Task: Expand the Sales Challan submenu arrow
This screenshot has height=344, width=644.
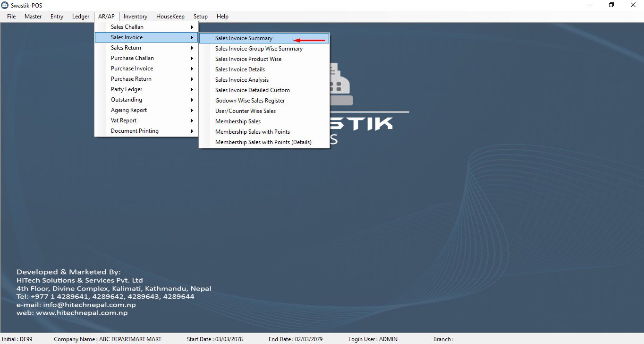Action: click(x=192, y=27)
